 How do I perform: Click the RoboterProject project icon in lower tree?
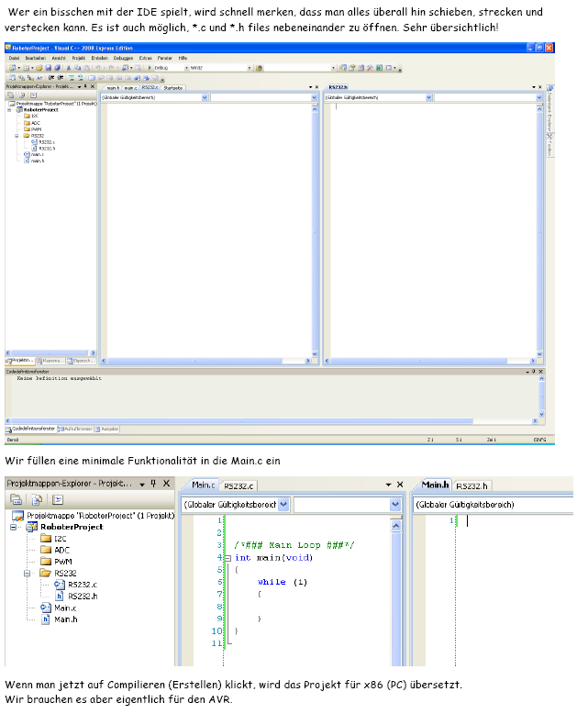(x=32, y=527)
